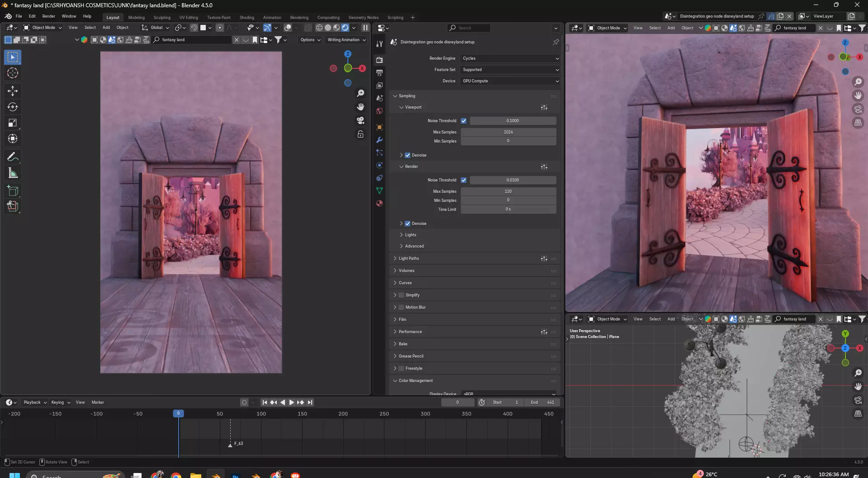Screen dimensions: 868x478
Task: Click the Marker menu in timeline
Action: pos(98,402)
